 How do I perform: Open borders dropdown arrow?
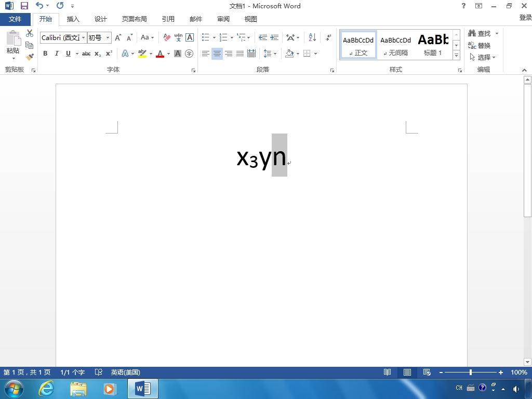click(315, 54)
